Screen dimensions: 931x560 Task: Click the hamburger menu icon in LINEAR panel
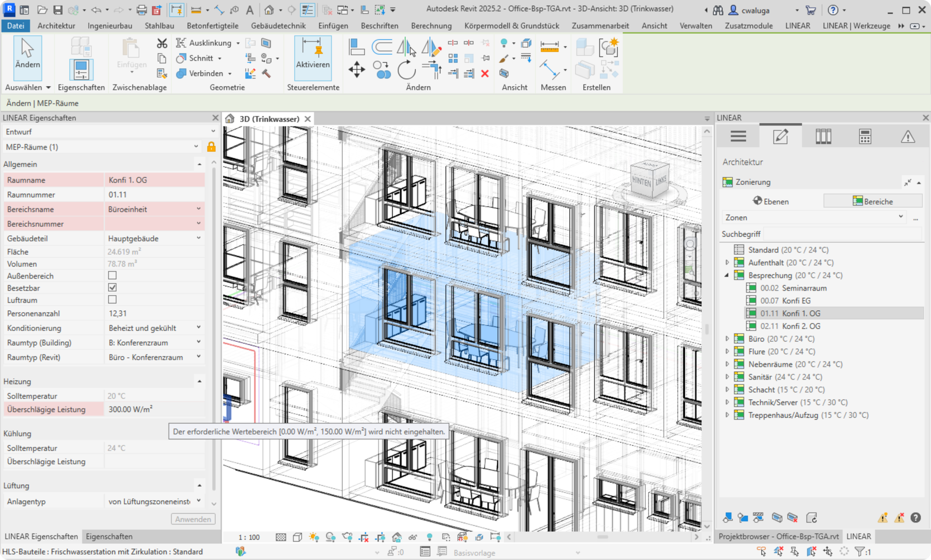(x=738, y=137)
